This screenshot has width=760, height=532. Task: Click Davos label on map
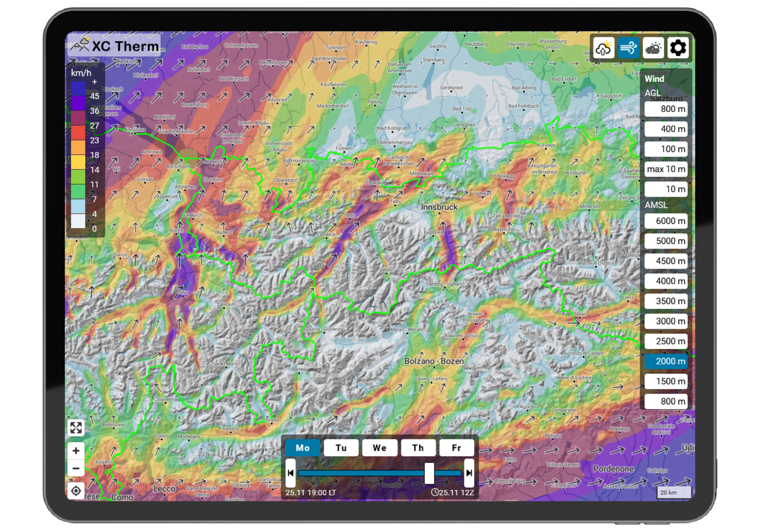tap(224, 304)
